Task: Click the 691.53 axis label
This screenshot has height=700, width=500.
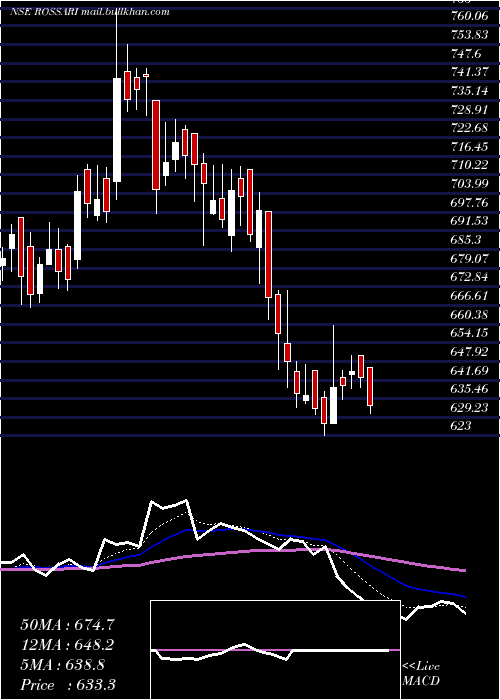Action: [469, 221]
